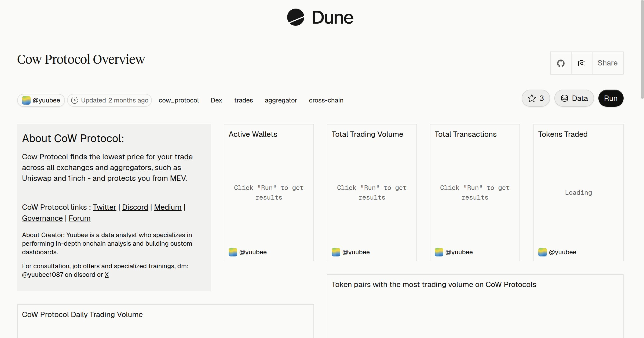Click the page vertical scrollbar

[642, 50]
